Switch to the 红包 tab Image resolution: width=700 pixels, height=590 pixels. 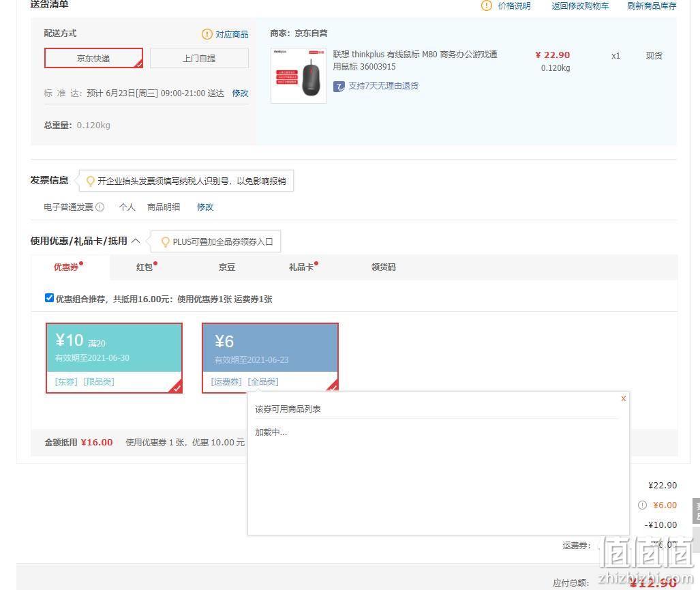click(144, 267)
